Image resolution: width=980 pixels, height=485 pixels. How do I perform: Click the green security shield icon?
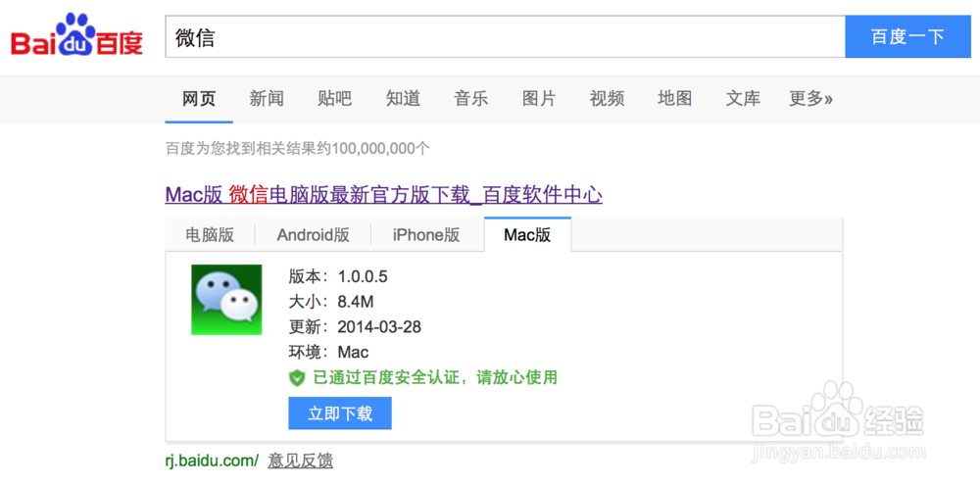(x=297, y=377)
